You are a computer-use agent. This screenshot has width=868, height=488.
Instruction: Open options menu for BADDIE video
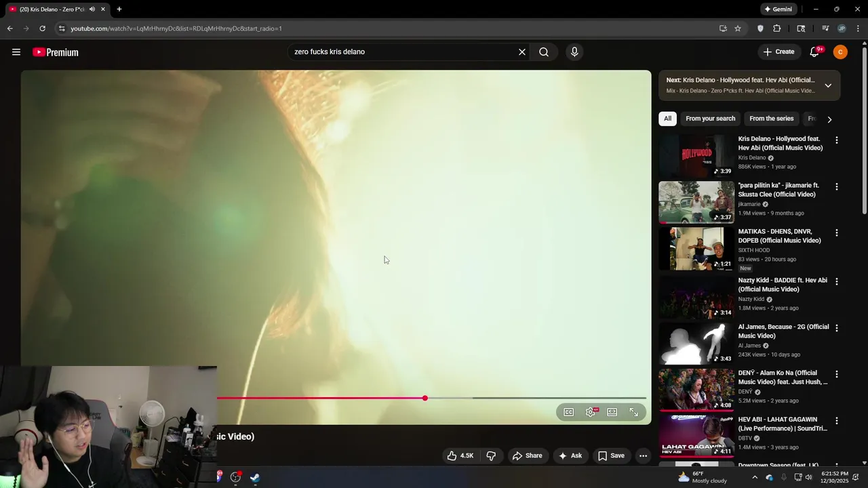836,281
